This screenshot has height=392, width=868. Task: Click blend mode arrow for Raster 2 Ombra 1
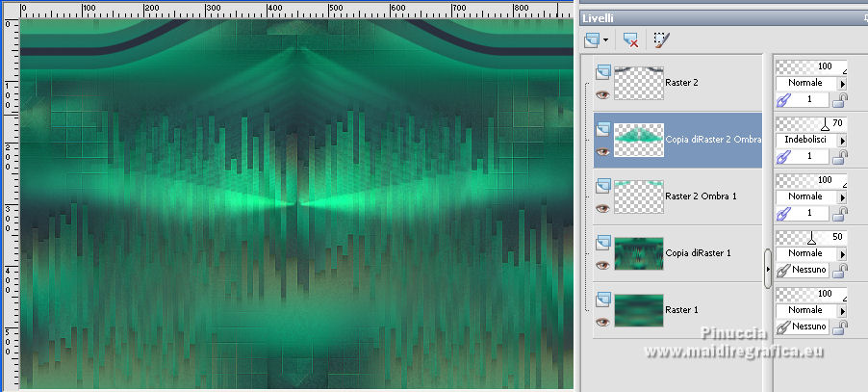pos(843,197)
